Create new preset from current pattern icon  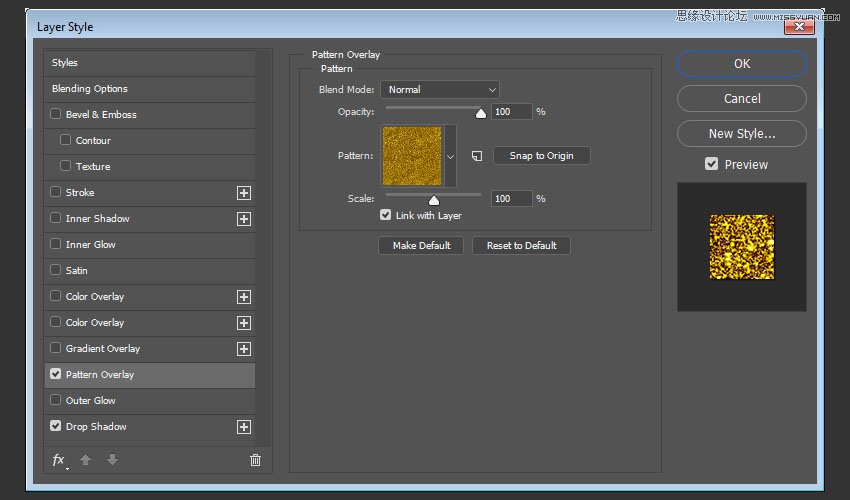click(x=477, y=156)
